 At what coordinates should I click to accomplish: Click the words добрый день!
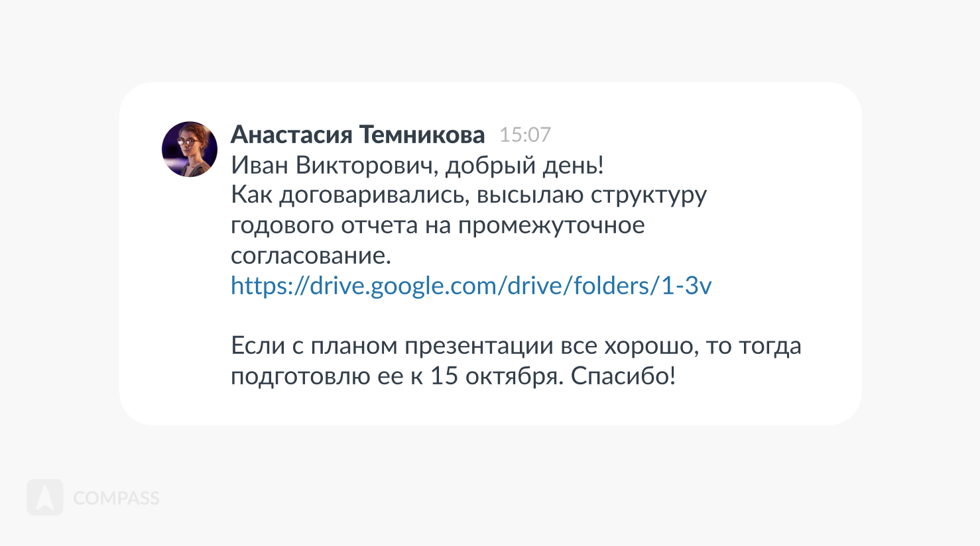(x=524, y=165)
